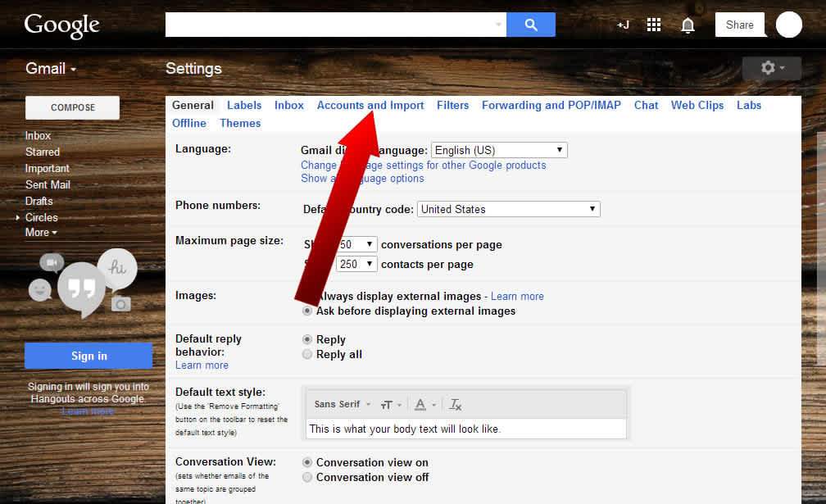Image resolution: width=826 pixels, height=504 pixels.
Task: Open the Accounts and Import tab
Action: [370, 106]
